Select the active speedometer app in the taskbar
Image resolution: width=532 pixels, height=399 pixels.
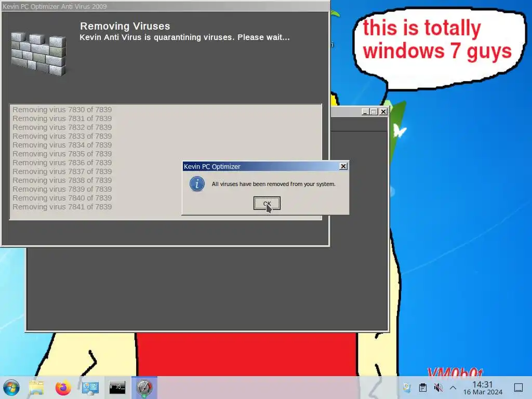[x=144, y=388]
